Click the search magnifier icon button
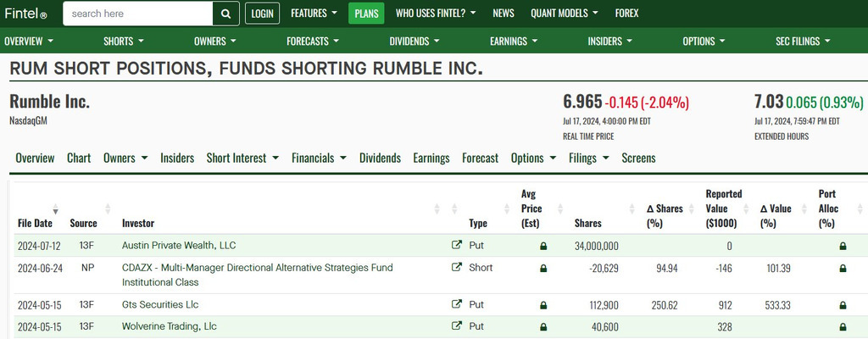The width and height of the screenshot is (868, 339). [x=225, y=14]
